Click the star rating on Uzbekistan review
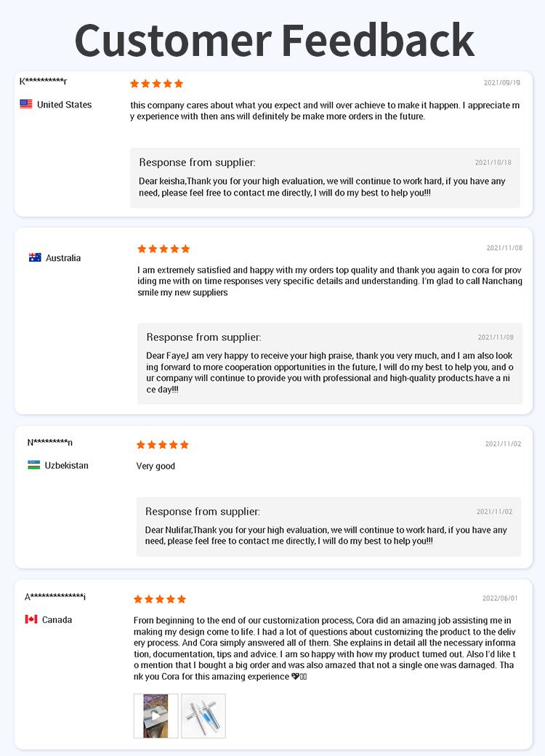 click(x=162, y=445)
